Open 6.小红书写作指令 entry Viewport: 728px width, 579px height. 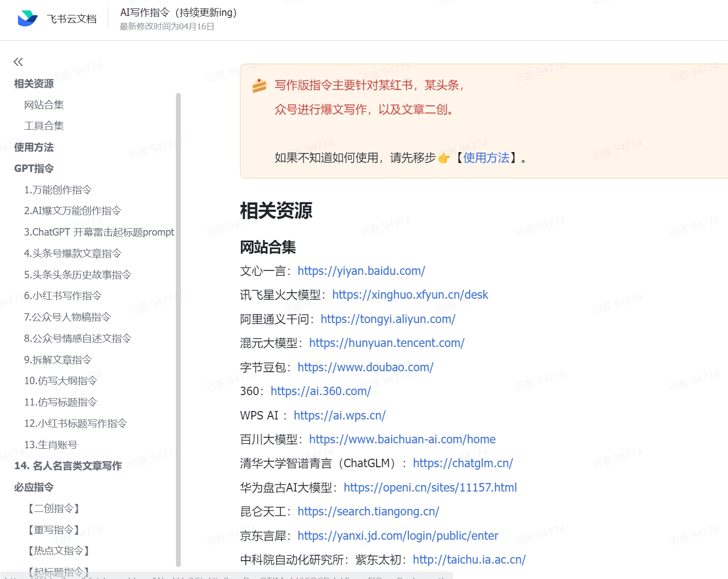(63, 296)
